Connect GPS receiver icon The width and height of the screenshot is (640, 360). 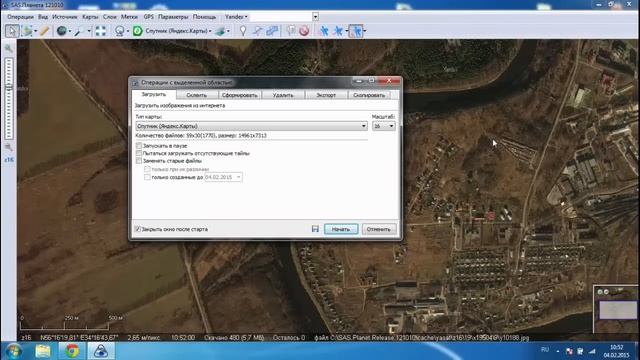coord(324,31)
